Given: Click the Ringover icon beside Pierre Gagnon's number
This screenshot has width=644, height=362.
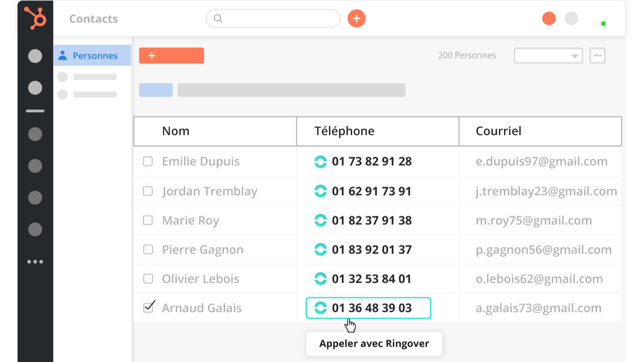Looking at the screenshot, I should pyautogui.click(x=321, y=249).
